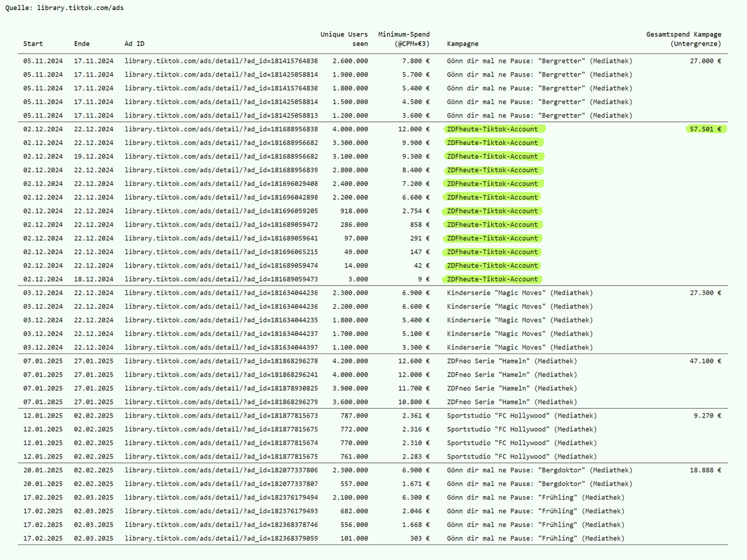This screenshot has width=747, height=560.
Task: Select the total spend value "9.270 €"
Action: [x=708, y=416]
